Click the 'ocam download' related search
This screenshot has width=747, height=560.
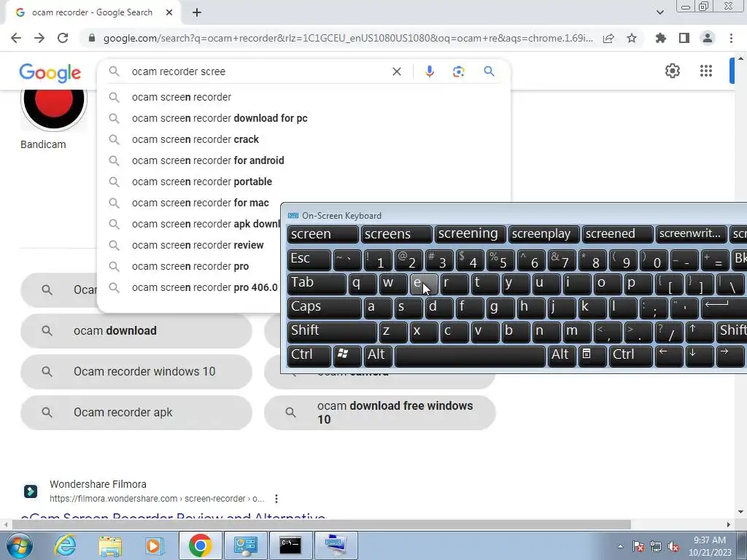pos(136,330)
